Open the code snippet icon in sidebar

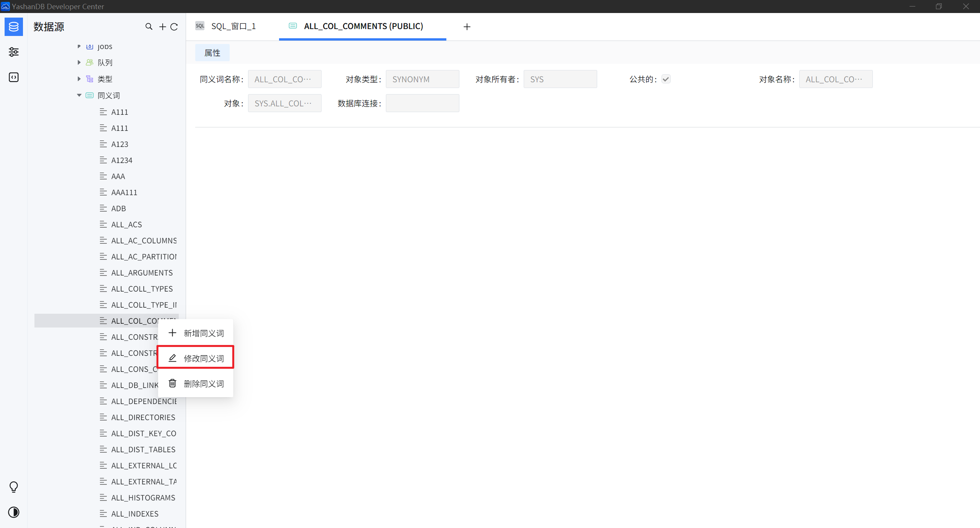point(14,77)
